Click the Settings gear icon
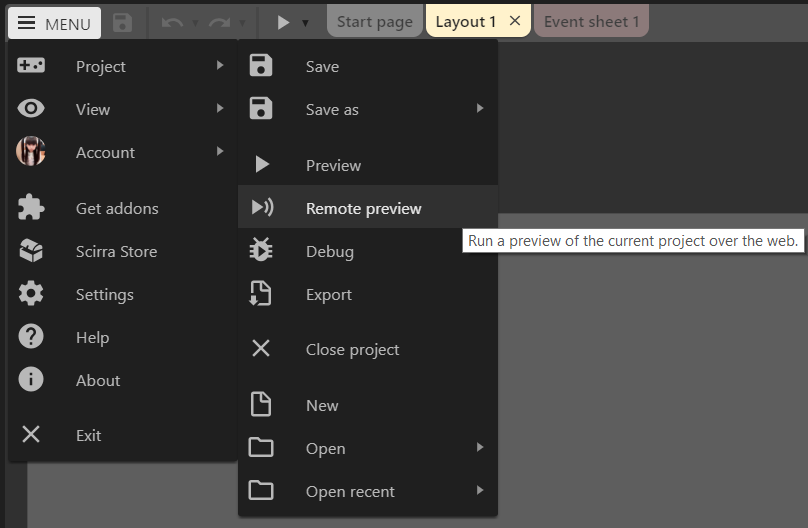The image size is (808, 528). (x=31, y=294)
